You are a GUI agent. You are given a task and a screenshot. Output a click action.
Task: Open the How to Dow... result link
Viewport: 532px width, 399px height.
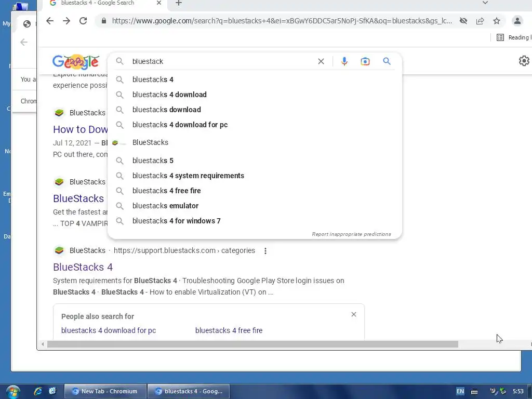click(81, 129)
